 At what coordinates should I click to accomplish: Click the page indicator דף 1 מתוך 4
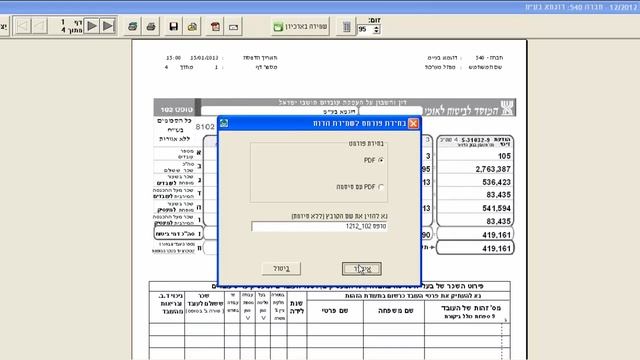point(72,26)
